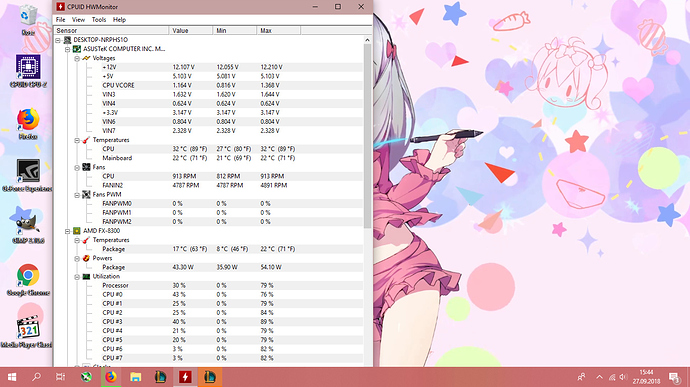Click the HWMonitor title bar app icon
This screenshot has width=690, height=387.
pos(61,7)
